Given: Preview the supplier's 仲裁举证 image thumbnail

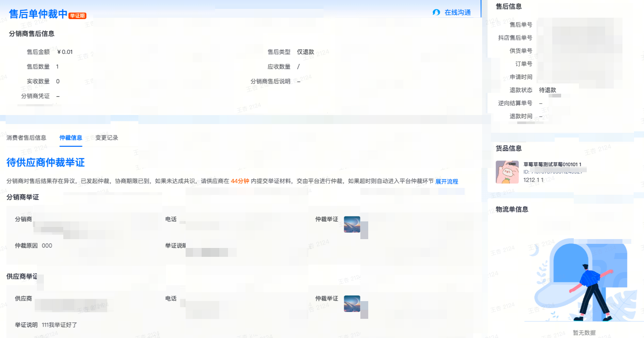Looking at the screenshot, I should pyautogui.click(x=352, y=304).
